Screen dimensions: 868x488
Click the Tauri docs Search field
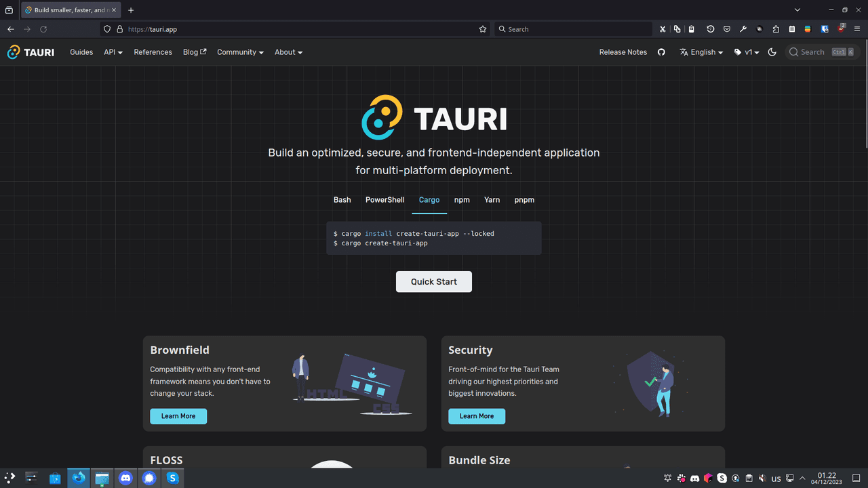(x=823, y=52)
